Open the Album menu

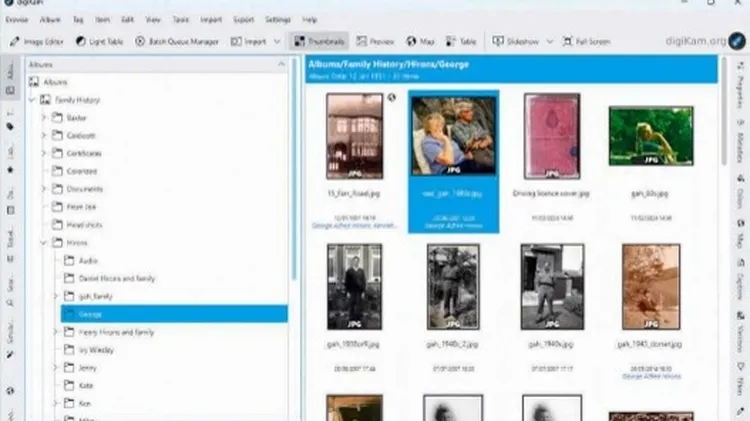pyautogui.click(x=49, y=19)
